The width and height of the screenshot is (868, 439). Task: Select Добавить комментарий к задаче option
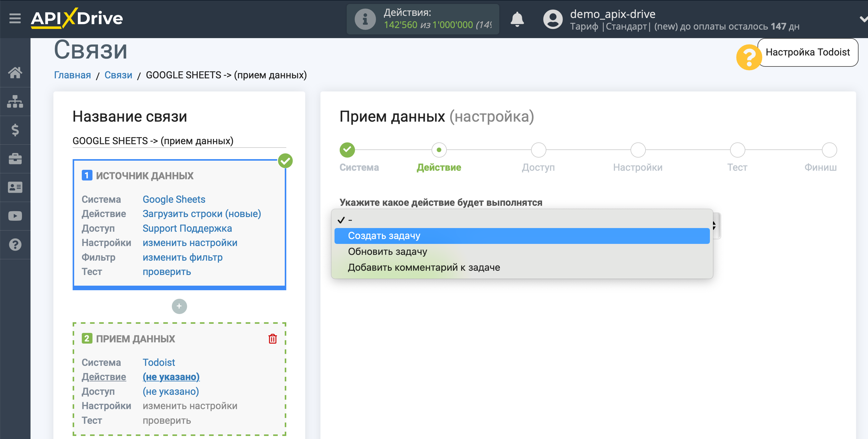pos(522,267)
